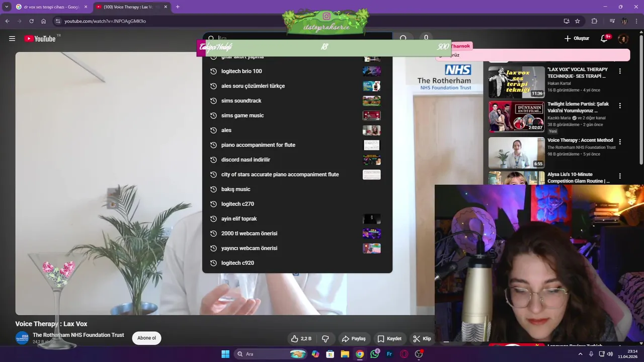The height and width of the screenshot is (362, 644).
Task: Open a new Chrome tab
Action: pos(178,7)
